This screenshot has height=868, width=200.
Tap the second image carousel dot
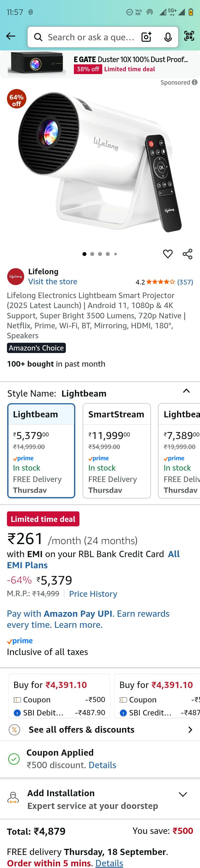92,254
